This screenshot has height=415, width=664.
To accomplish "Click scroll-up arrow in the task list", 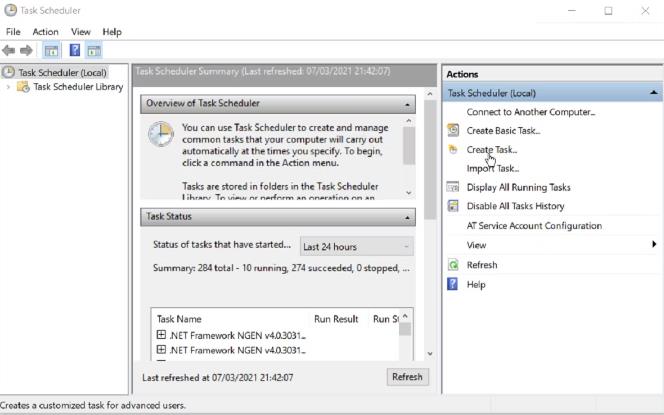I will (x=405, y=316).
